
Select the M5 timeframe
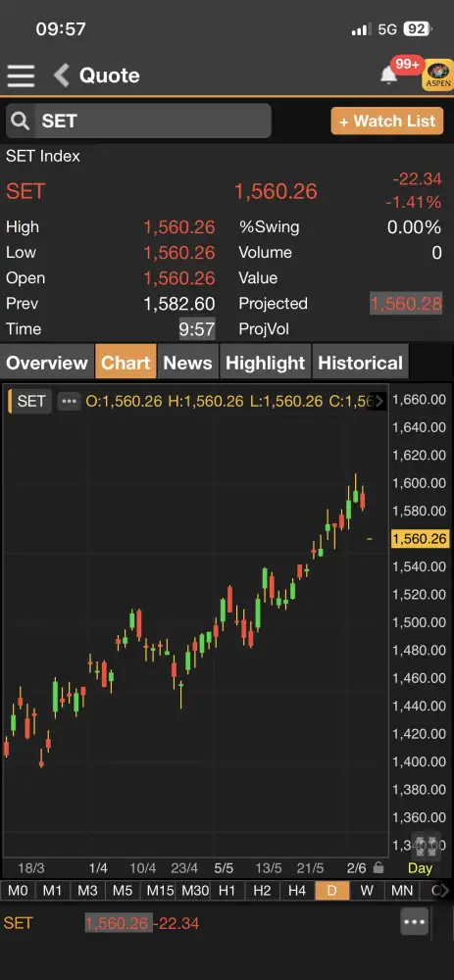[123, 890]
